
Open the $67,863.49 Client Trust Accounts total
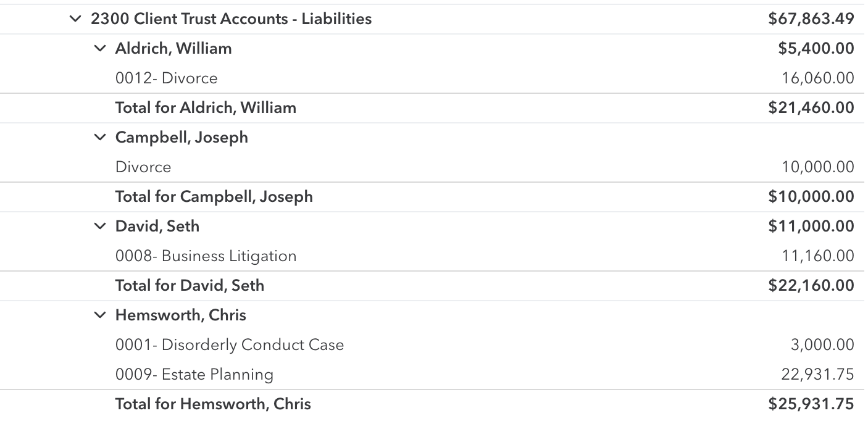(x=811, y=19)
